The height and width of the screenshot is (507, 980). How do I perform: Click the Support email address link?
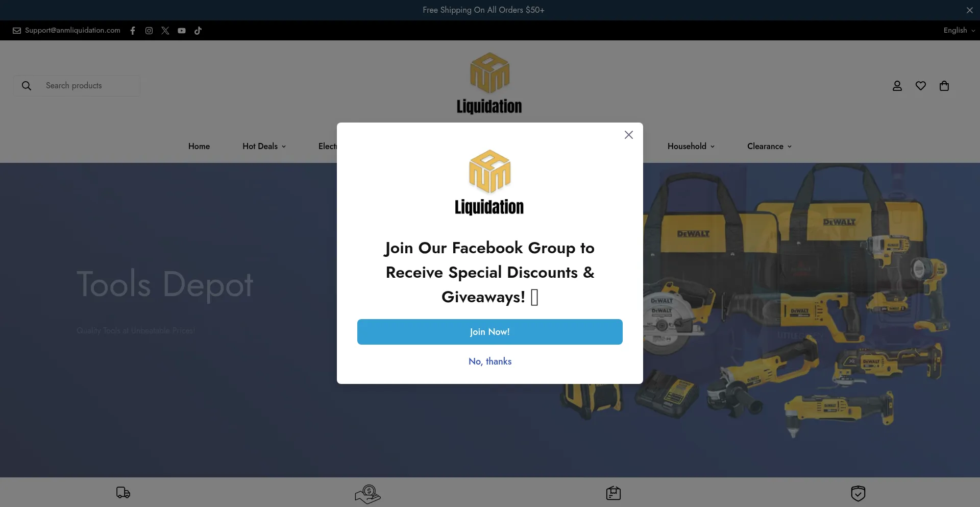click(x=72, y=30)
